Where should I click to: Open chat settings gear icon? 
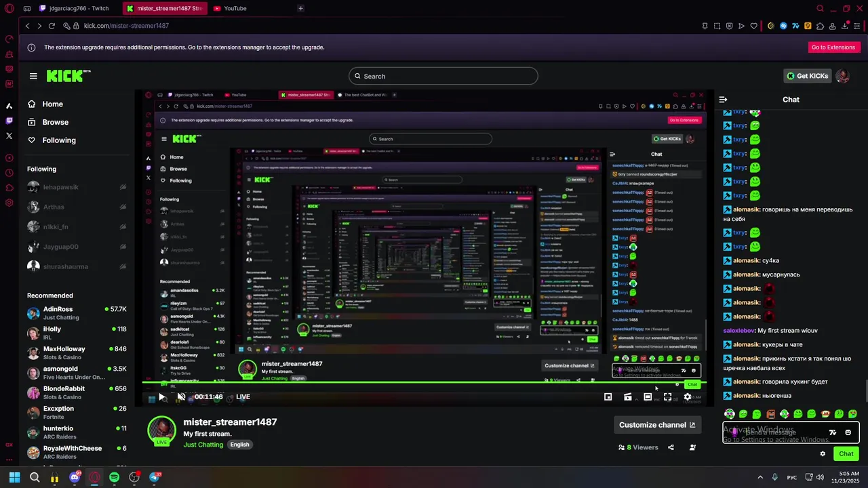tap(823, 454)
